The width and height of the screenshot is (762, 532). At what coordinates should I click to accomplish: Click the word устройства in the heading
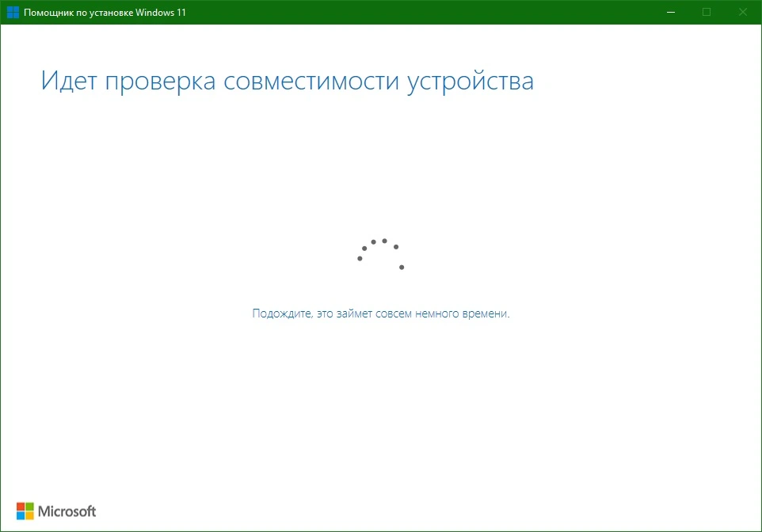(x=471, y=82)
